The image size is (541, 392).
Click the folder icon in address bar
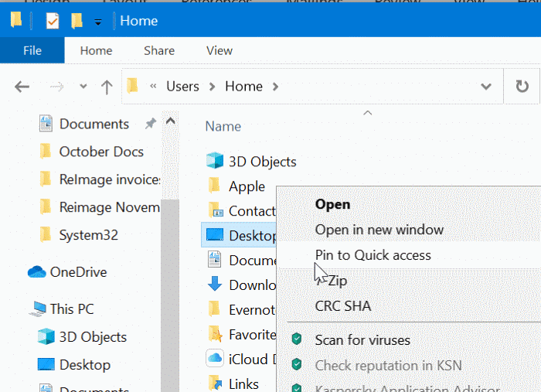[x=132, y=86]
